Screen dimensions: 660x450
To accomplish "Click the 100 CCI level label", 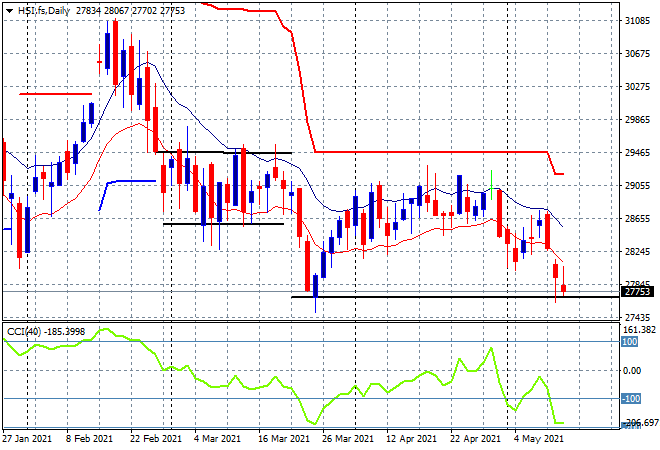I will (x=630, y=342).
